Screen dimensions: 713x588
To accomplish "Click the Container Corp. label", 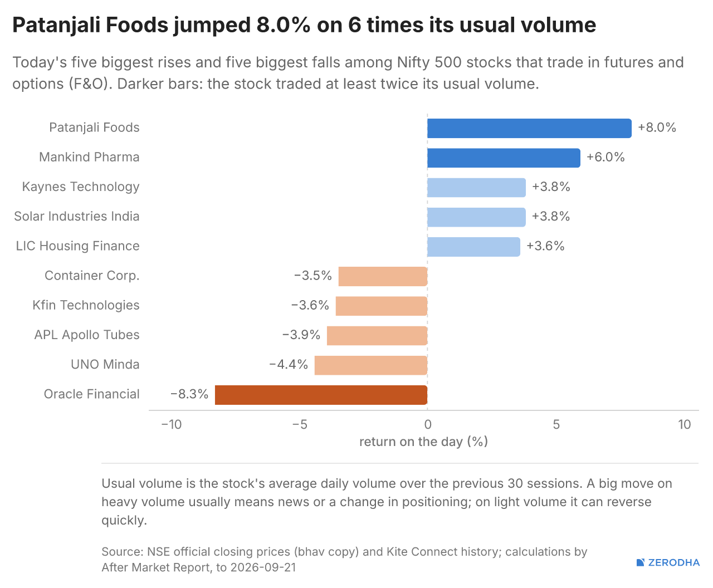I will (x=92, y=276).
